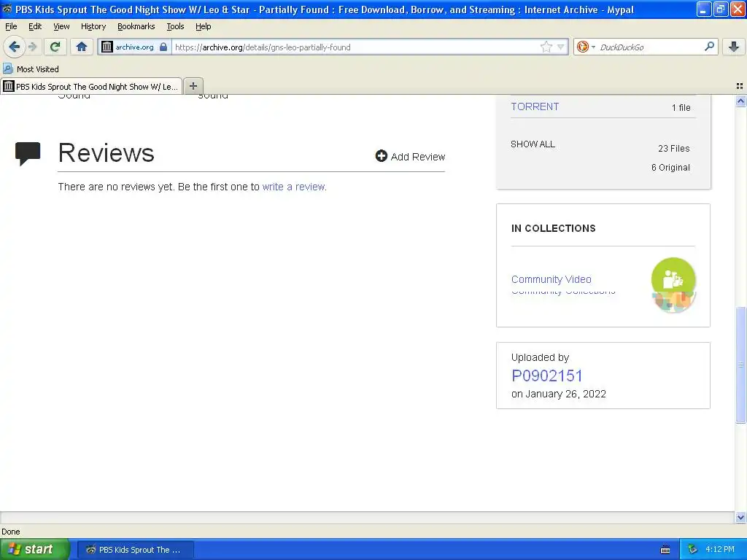Click the vertical scrollbar down arrow

pos(740,517)
